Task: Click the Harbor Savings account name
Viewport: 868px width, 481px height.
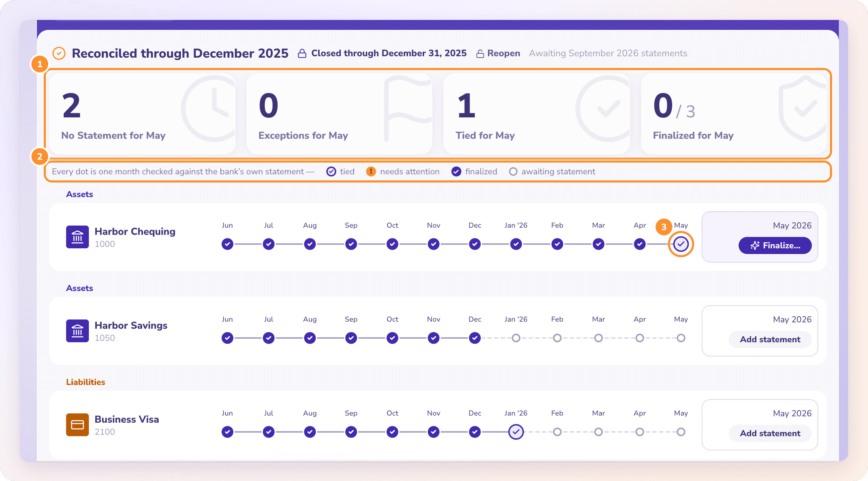Action: click(131, 326)
